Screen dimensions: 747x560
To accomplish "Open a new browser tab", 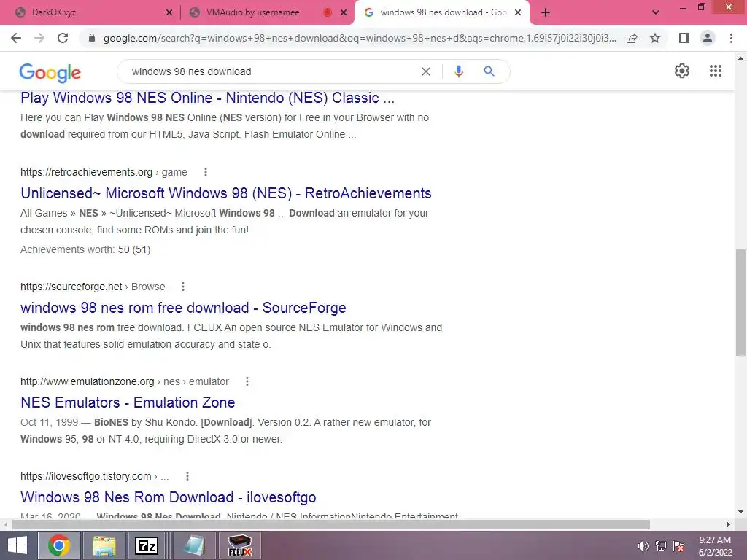I will tap(546, 13).
